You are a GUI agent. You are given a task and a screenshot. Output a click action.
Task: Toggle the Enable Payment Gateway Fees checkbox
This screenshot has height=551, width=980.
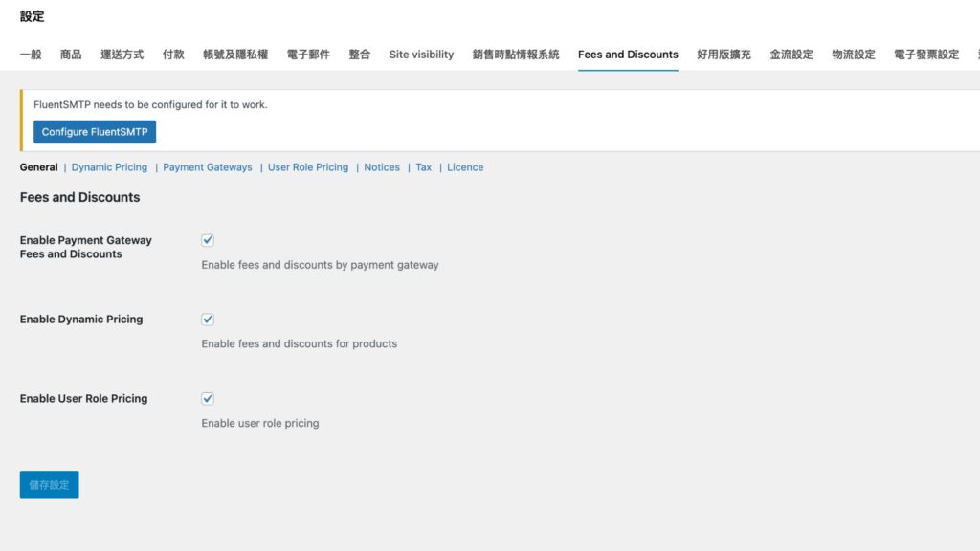click(208, 240)
